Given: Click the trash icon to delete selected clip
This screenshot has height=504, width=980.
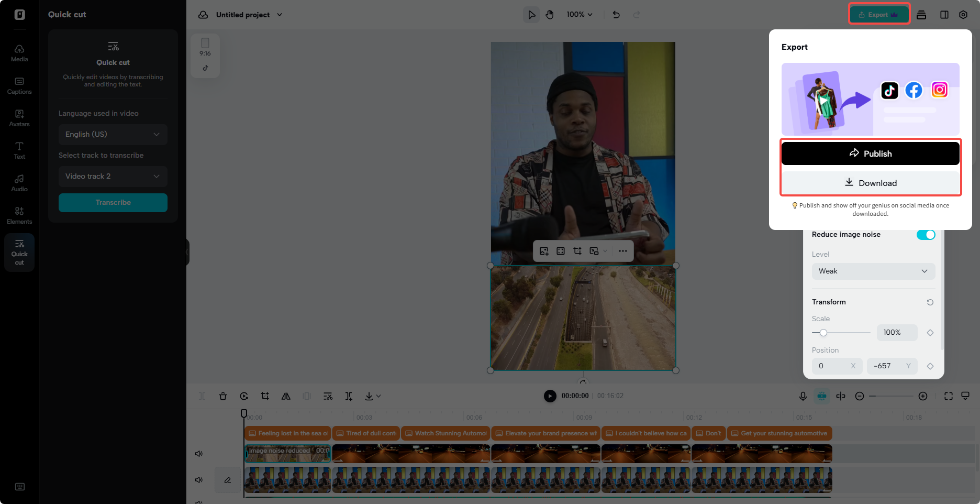Looking at the screenshot, I should coord(223,396).
